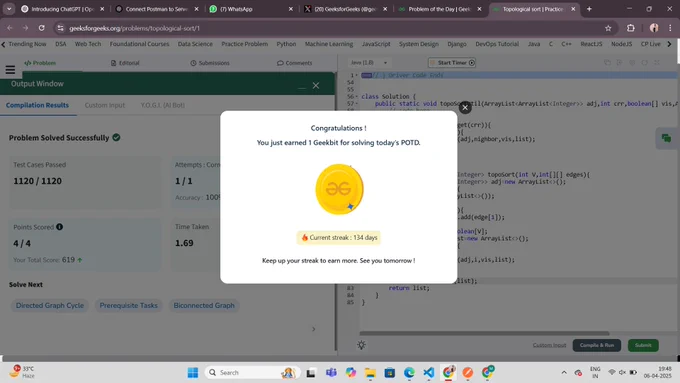Open Visual Studio Code from taskbar

coord(428,373)
